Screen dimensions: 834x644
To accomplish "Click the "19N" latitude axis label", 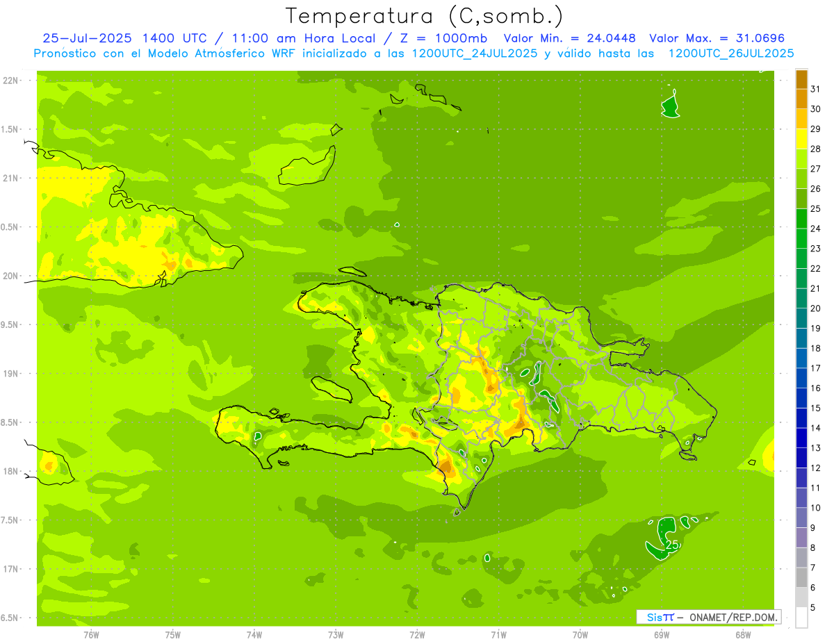I will [x=10, y=374].
